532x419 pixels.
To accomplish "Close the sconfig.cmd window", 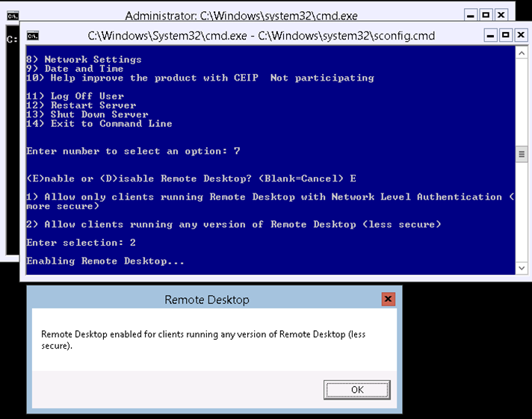I will coord(521,35).
